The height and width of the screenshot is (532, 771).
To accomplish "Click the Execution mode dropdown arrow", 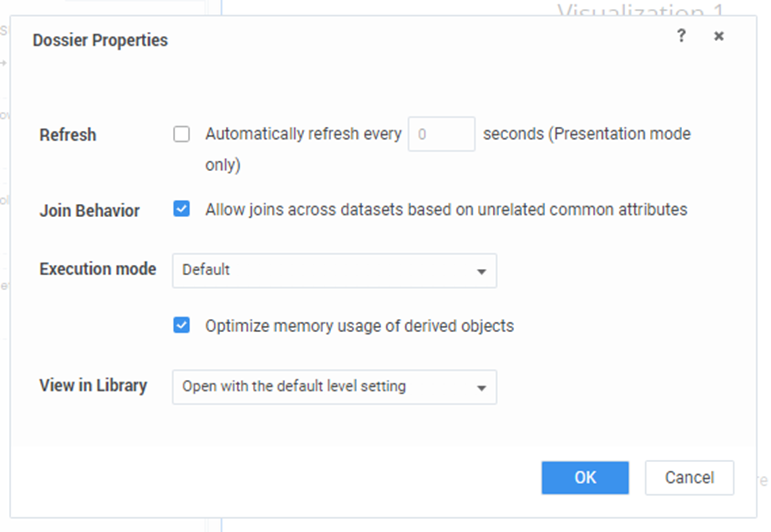I will coord(481,271).
